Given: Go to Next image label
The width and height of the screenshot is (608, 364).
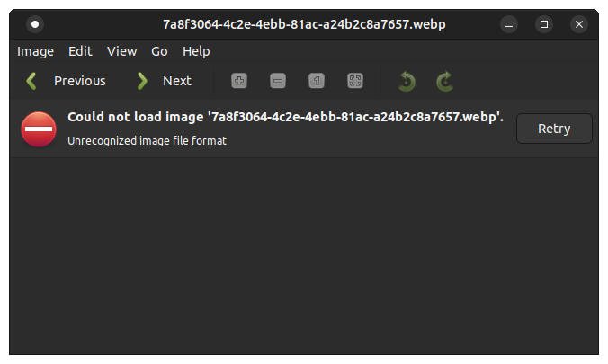Looking at the screenshot, I should (177, 81).
